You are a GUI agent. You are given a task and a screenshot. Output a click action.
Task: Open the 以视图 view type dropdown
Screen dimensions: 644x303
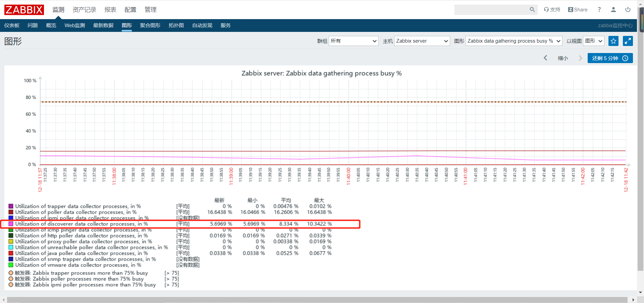594,41
